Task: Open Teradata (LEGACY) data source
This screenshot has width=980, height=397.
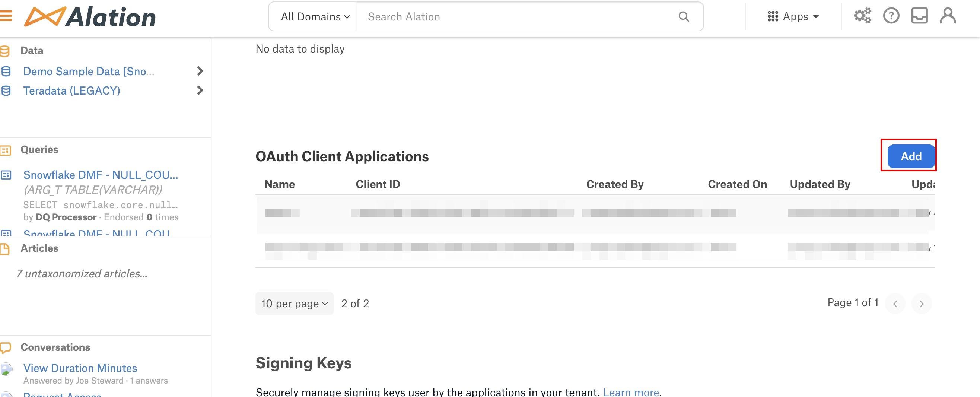Action: (x=71, y=90)
